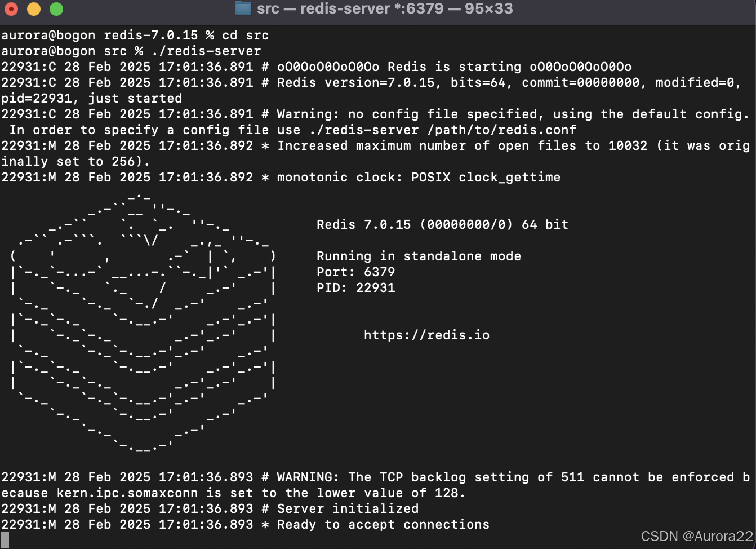The width and height of the screenshot is (756, 549).
Task: Click 'Running in standalone mode' text
Action: [419, 256]
